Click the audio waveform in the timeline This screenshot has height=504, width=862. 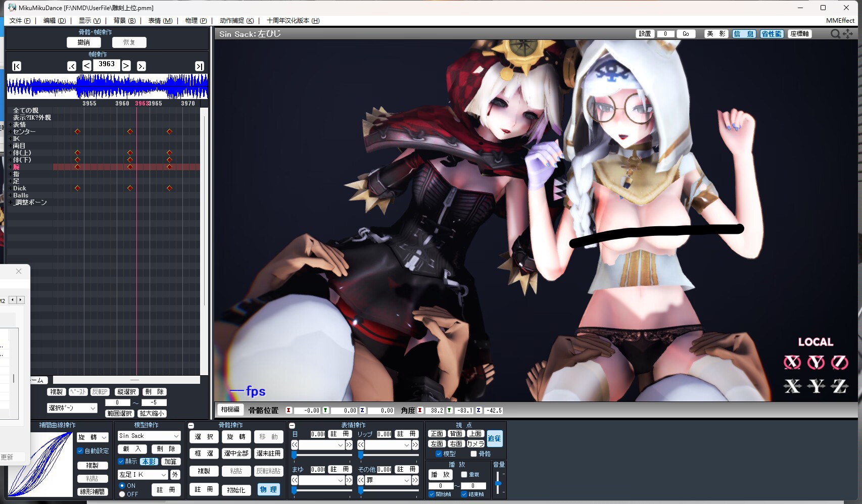point(107,86)
